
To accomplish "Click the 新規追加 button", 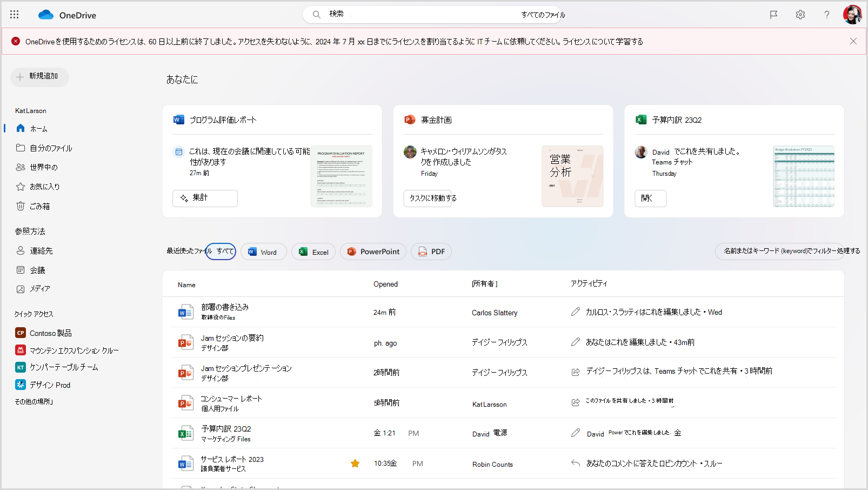I will (39, 77).
